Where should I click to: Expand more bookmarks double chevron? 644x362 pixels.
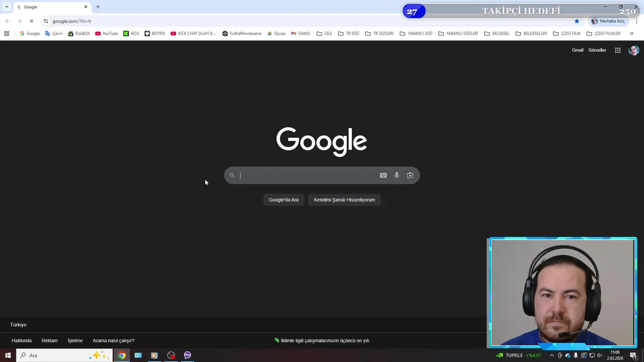pos(631,34)
